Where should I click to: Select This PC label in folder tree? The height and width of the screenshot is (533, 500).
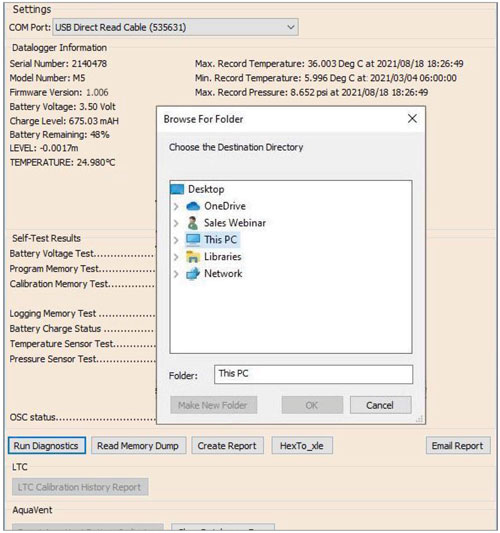[220, 240]
